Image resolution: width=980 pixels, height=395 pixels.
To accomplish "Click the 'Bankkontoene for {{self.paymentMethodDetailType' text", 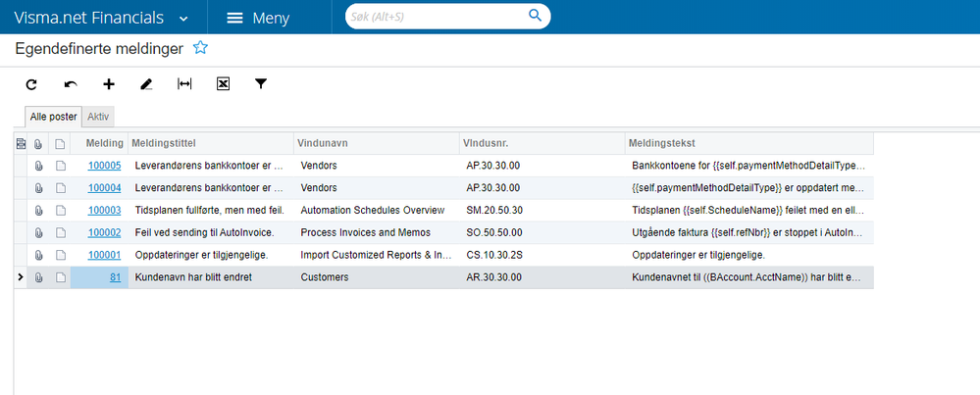I will (x=747, y=166).
